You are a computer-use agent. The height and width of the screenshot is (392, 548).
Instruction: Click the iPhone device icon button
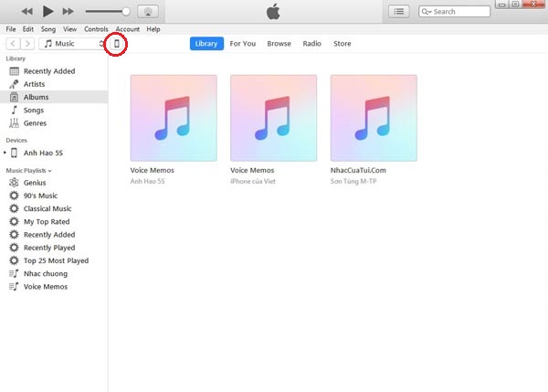[117, 44]
